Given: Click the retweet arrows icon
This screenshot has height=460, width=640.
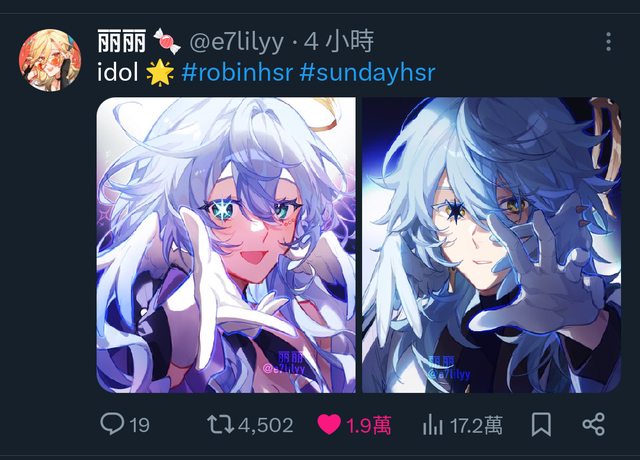Looking at the screenshot, I should tap(220, 424).
